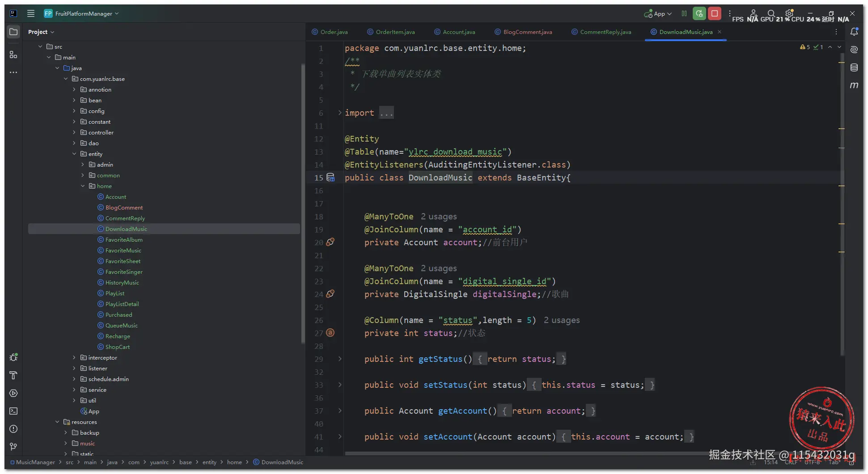Collapse the entity package folder
Screen dimensions: 868x474
[74, 154]
